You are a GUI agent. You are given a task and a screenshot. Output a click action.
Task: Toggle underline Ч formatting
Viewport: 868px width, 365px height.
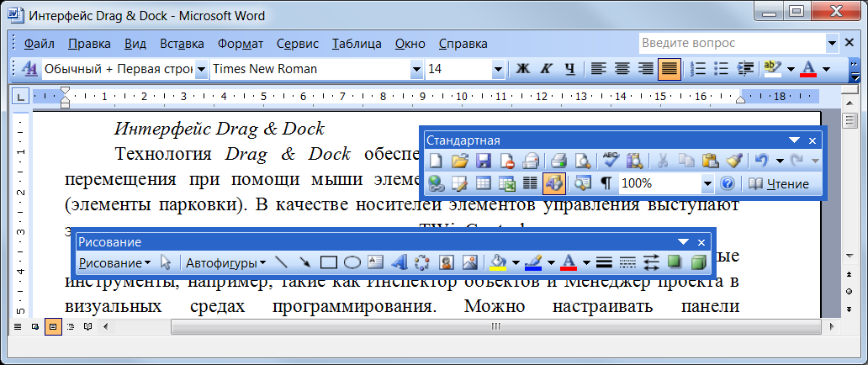569,69
